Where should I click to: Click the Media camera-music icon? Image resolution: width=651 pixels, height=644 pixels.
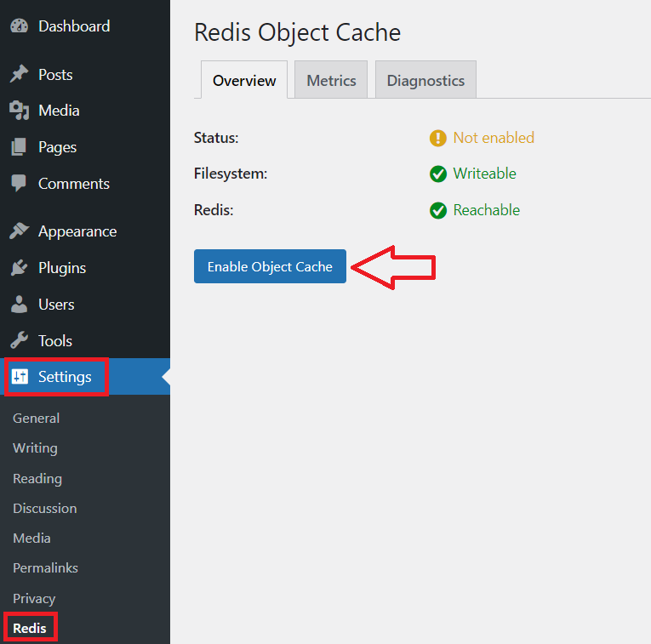click(19, 111)
